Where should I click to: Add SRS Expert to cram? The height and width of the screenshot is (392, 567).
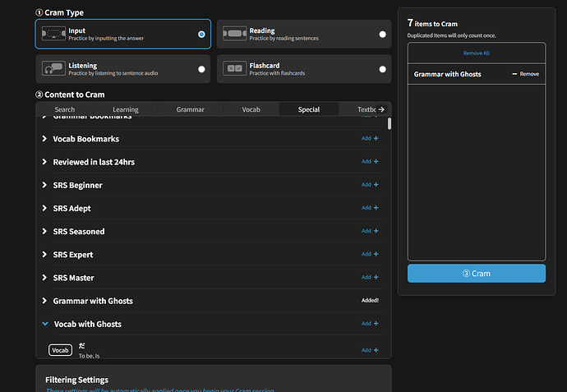click(370, 254)
